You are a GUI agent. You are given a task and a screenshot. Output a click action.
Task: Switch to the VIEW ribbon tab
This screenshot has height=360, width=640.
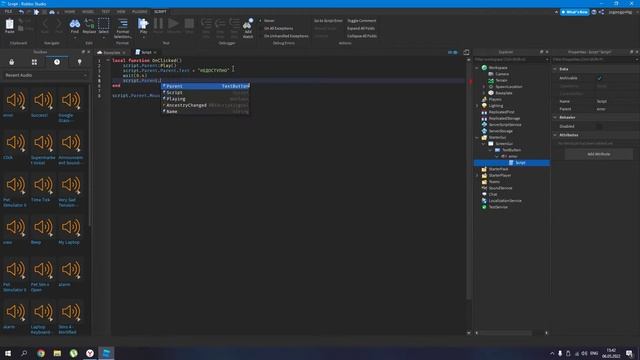pos(121,12)
